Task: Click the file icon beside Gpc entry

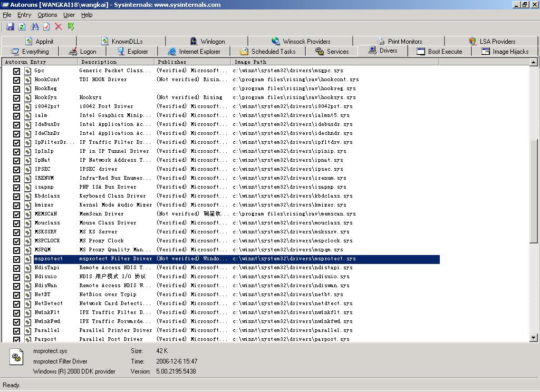Action: [27, 71]
